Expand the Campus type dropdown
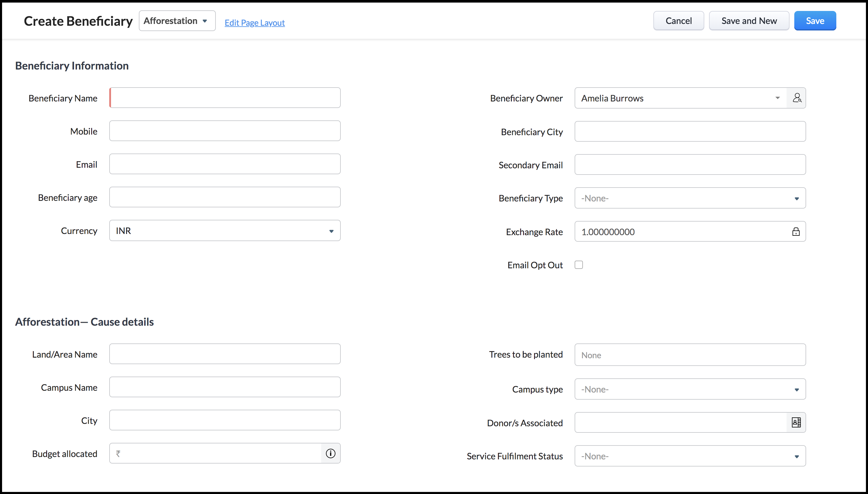The height and width of the screenshot is (494, 868). point(690,389)
